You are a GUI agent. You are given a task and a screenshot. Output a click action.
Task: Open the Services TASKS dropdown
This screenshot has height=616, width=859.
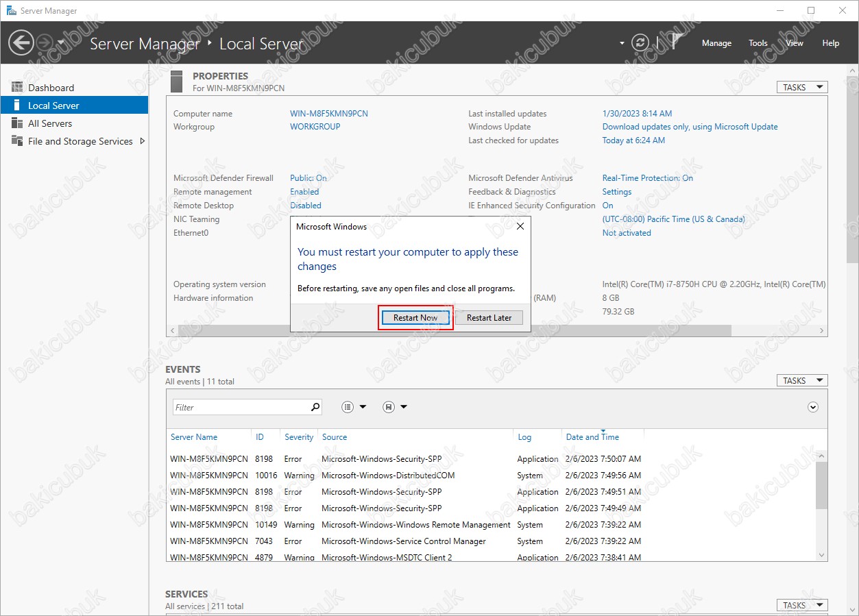point(801,605)
